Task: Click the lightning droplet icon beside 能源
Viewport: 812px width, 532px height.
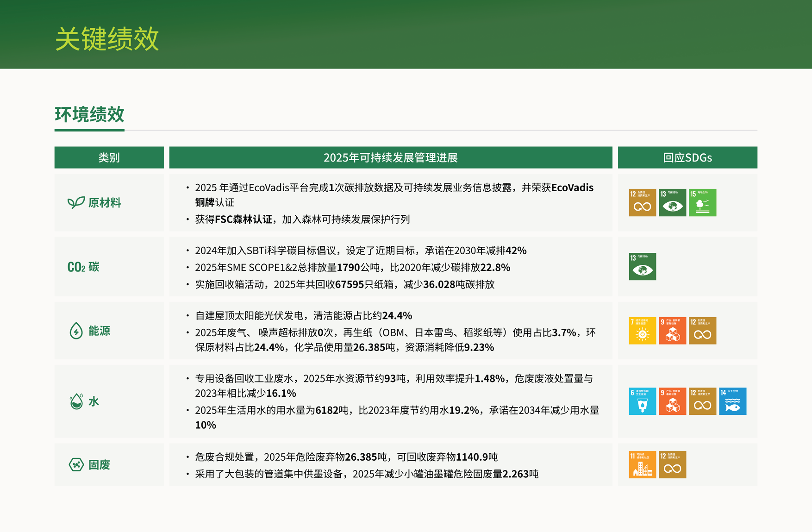Action: pyautogui.click(x=76, y=331)
